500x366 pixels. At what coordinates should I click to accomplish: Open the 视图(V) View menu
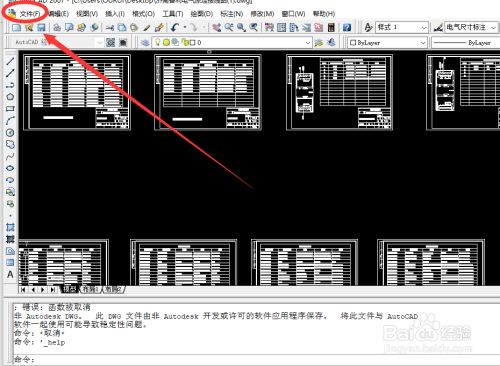pyautogui.click(x=87, y=14)
